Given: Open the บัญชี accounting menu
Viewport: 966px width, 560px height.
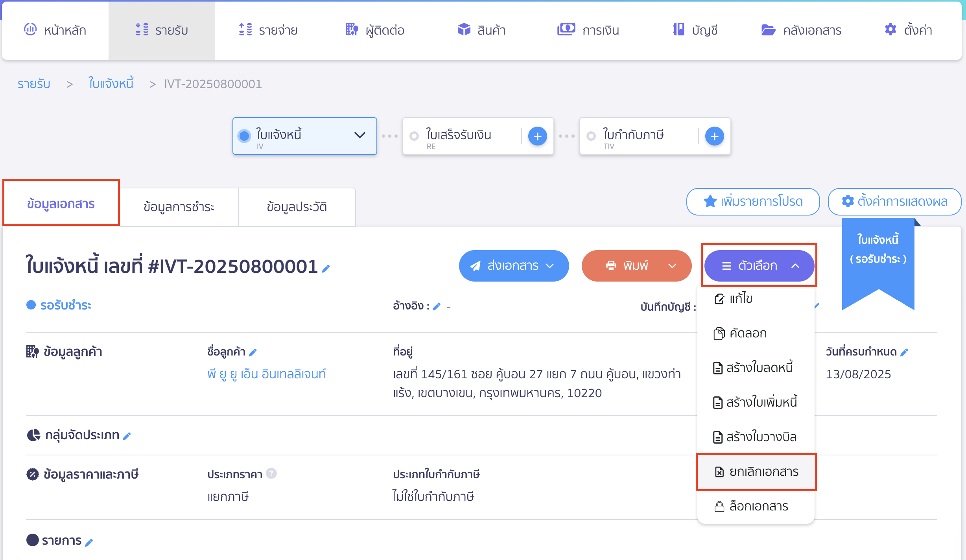Looking at the screenshot, I should point(695,30).
